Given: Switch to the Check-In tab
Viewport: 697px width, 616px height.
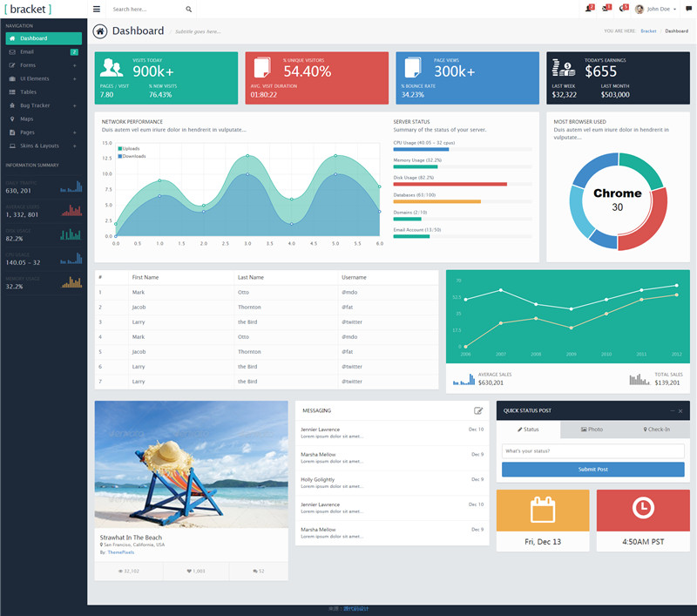Looking at the screenshot, I should [659, 430].
